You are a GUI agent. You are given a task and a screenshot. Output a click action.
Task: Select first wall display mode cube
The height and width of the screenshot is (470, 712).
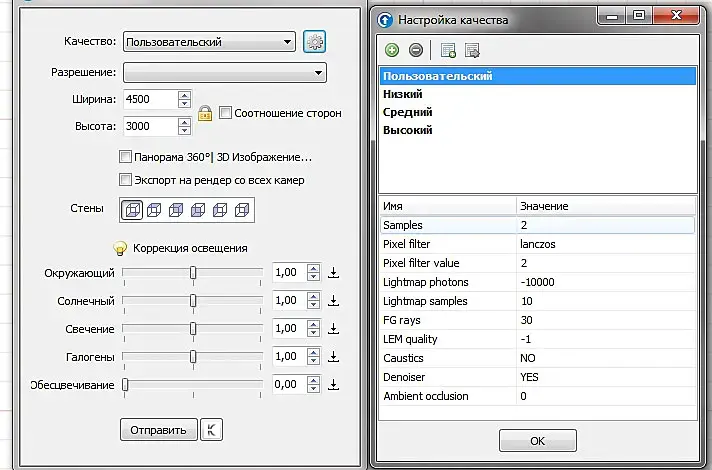point(132,210)
